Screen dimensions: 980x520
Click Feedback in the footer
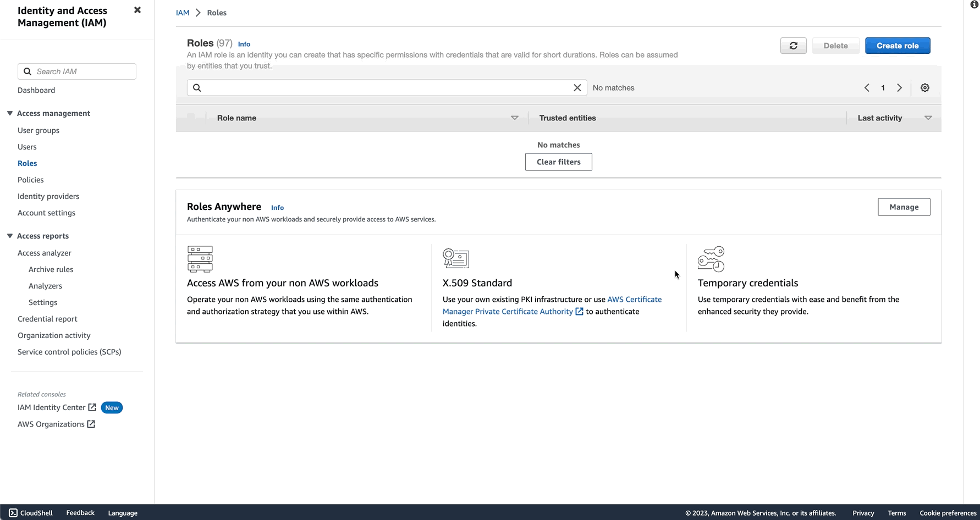(x=80, y=513)
